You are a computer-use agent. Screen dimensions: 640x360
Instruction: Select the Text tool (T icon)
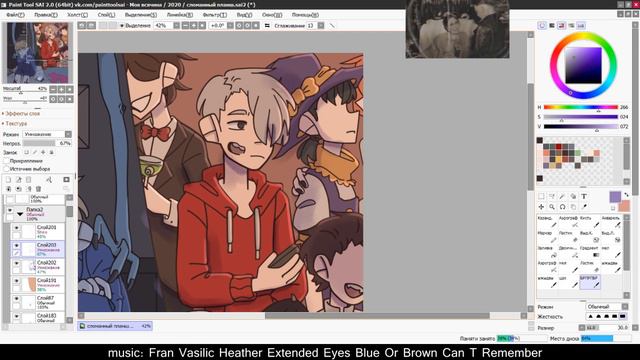pos(584,196)
